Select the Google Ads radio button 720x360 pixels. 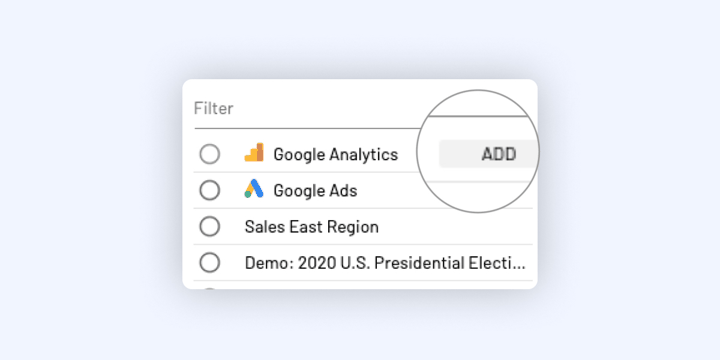point(209,190)
